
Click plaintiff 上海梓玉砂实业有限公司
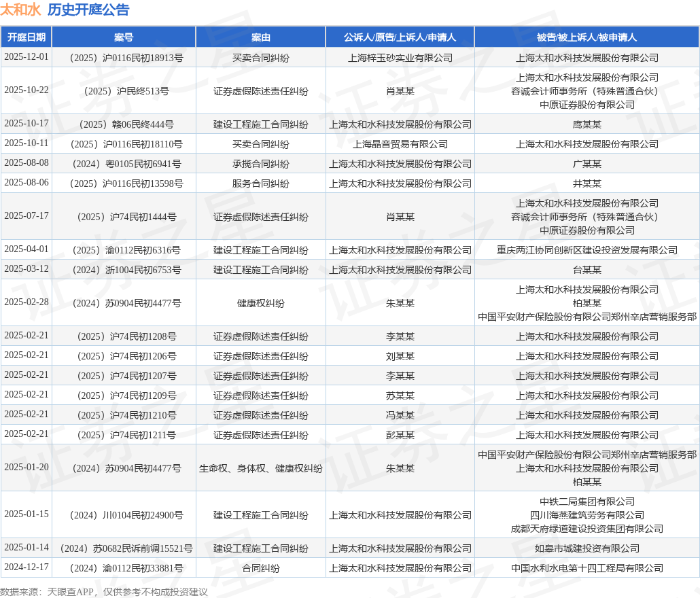click(400, 58)
